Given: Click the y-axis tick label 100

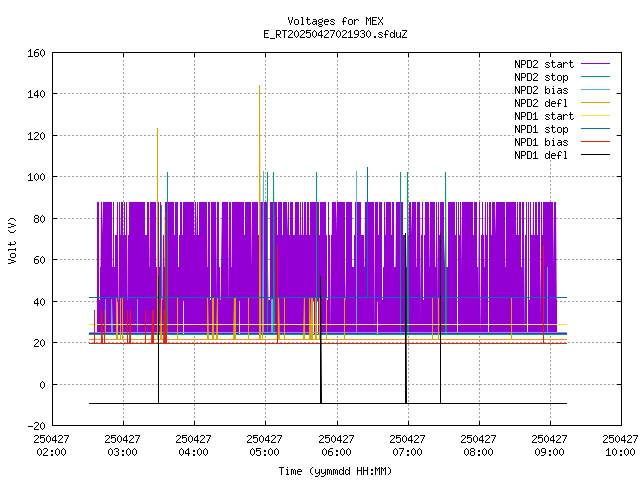Looking at the screenshot, I should pyautogui.click(x=36, y=178).
